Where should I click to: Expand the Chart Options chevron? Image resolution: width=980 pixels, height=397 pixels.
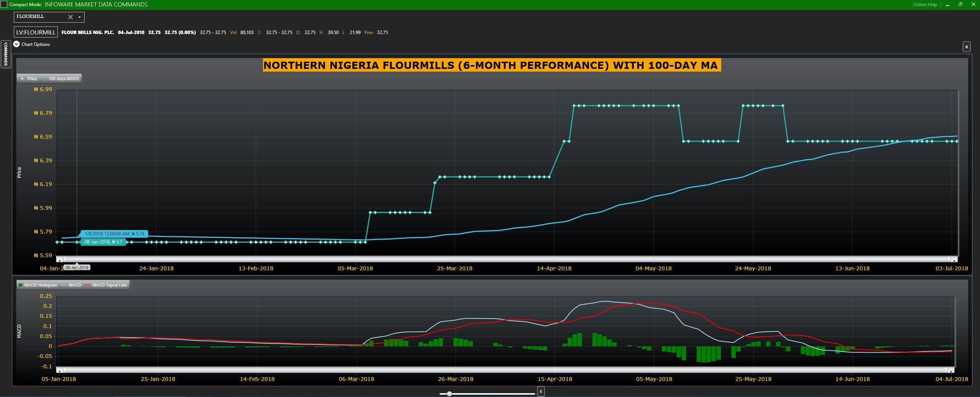[x=16, y=44]
